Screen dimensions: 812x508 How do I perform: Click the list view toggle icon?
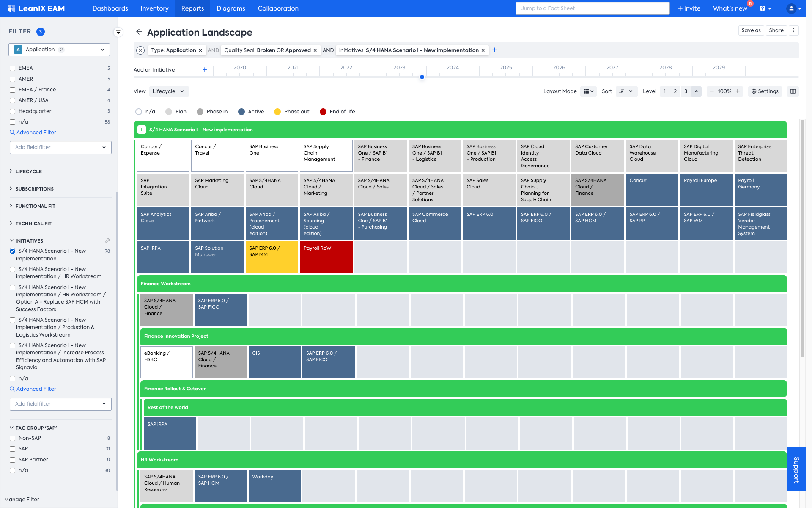(793, 91)
